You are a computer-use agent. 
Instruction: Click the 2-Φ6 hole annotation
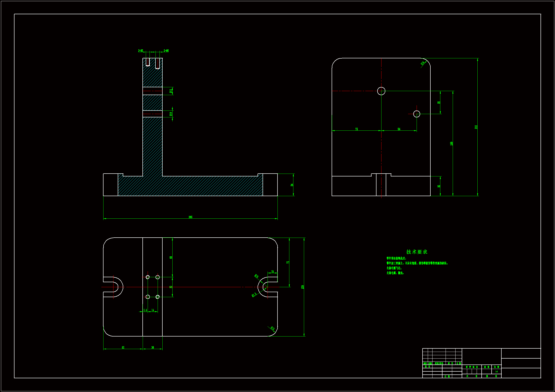tap(166, 51)
